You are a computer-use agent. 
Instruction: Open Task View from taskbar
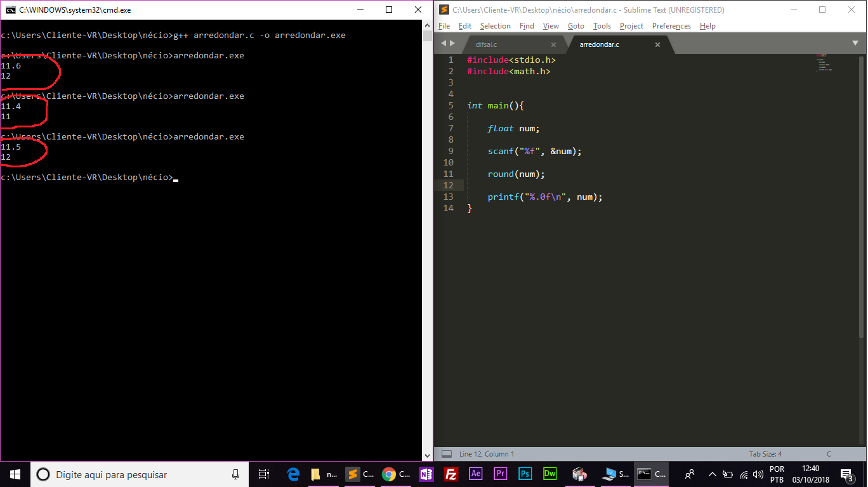tap(264, 474)
